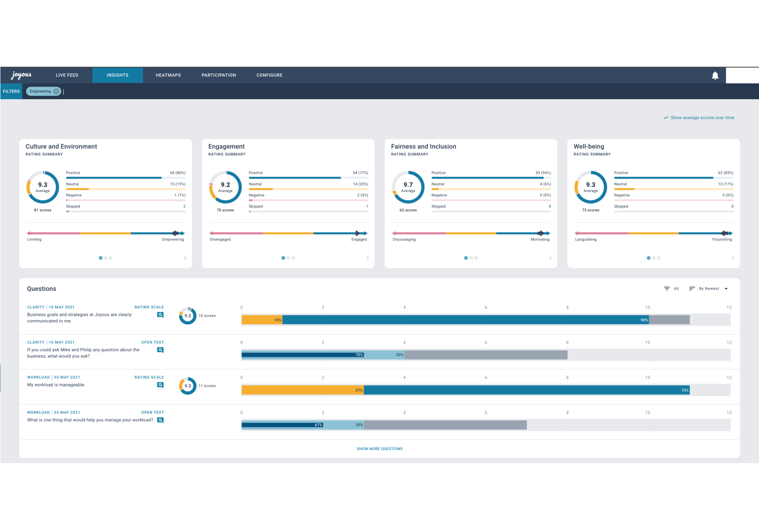Select third pagination dot on Engagement card
This screenshot has width=759, height=532.
pos(293,258)
